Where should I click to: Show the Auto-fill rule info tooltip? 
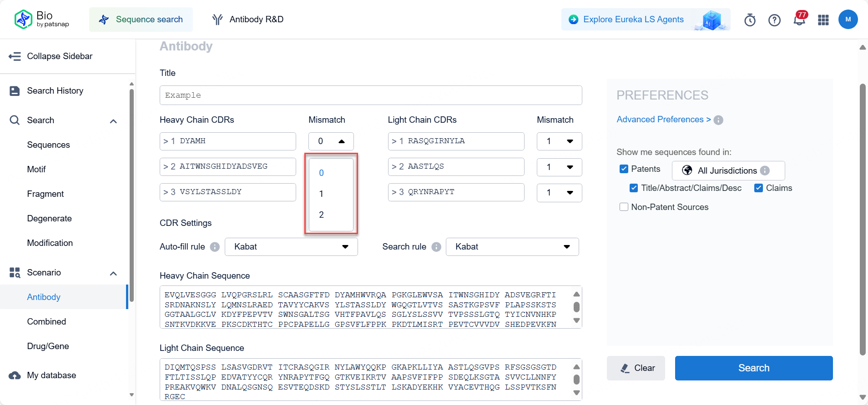point(215,247)
